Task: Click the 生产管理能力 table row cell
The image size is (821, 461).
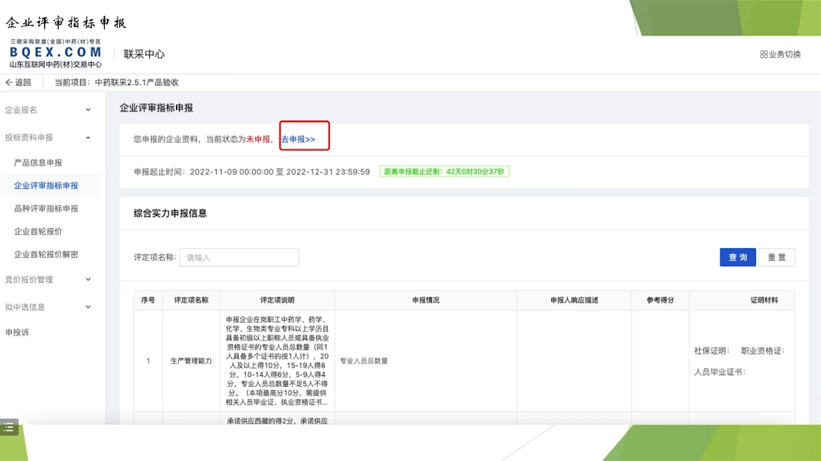Action: click(x=191, y=361)
